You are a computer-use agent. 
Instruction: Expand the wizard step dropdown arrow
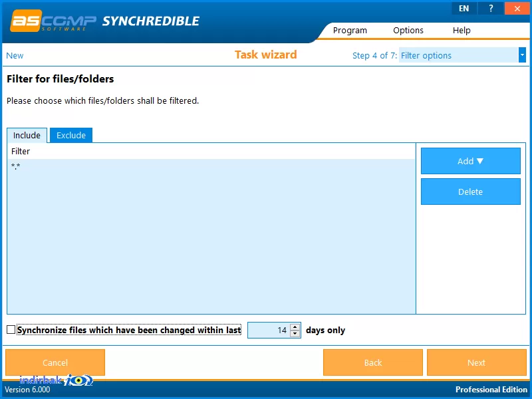coord(522,55)
